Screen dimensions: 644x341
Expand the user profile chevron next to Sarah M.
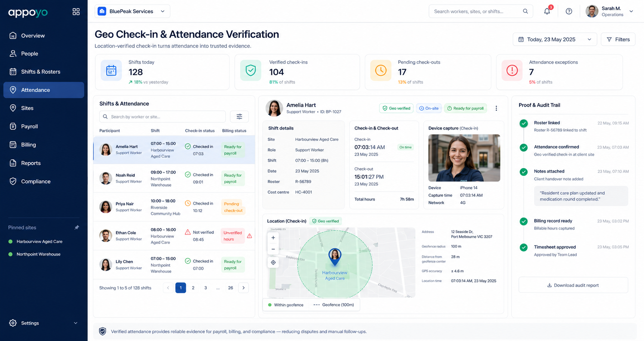(631, 11)
